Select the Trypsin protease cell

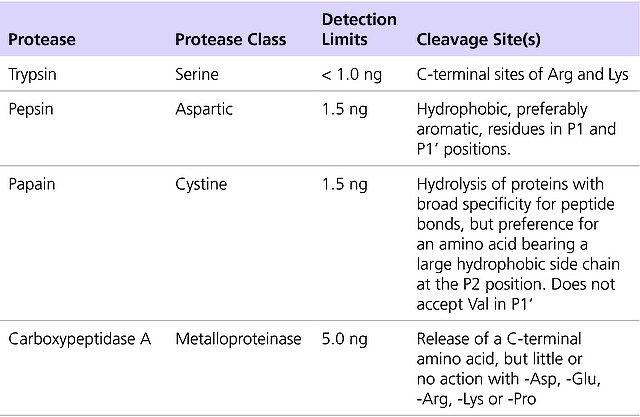coord(35,74)
